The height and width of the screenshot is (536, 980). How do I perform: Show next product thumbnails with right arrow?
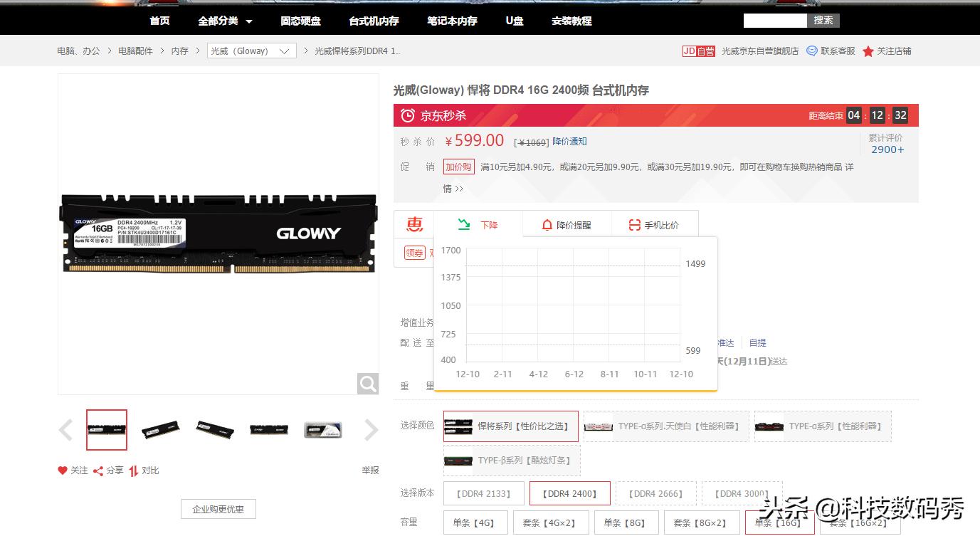click(371, 430)
